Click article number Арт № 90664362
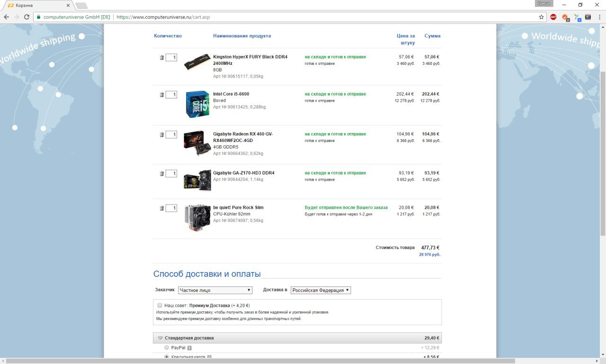 click(x=230, y=153)
